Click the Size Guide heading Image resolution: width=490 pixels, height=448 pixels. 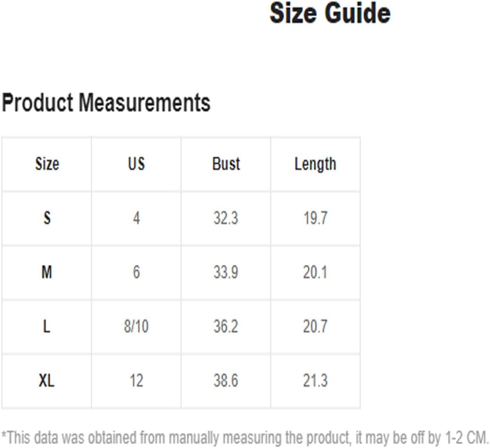330,13
